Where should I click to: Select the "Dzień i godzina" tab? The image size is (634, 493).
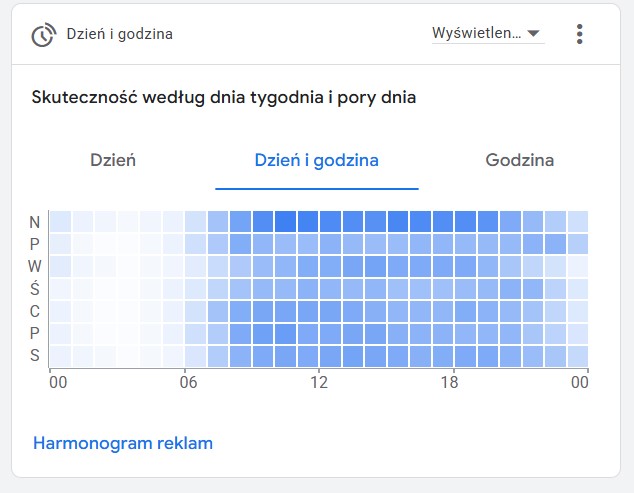[317, 160]
